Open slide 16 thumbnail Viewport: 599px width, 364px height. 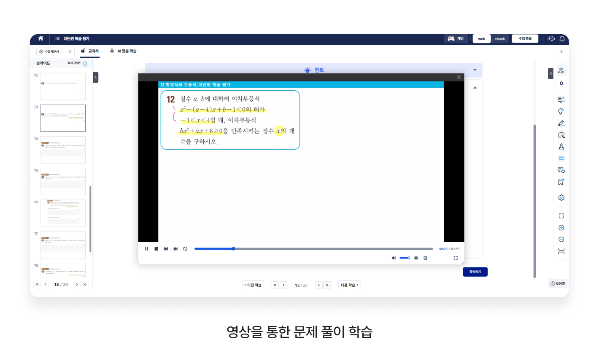[x=63, y=213]
